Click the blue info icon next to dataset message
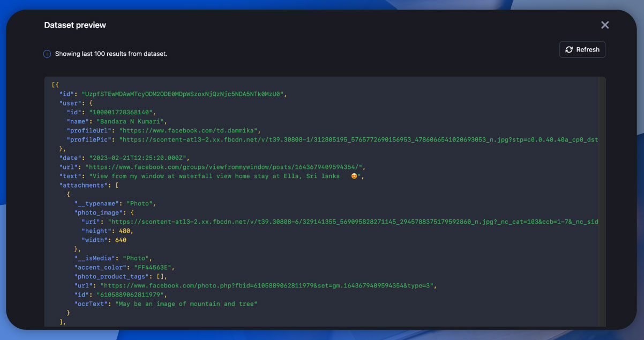 click(x=47, y=54)
